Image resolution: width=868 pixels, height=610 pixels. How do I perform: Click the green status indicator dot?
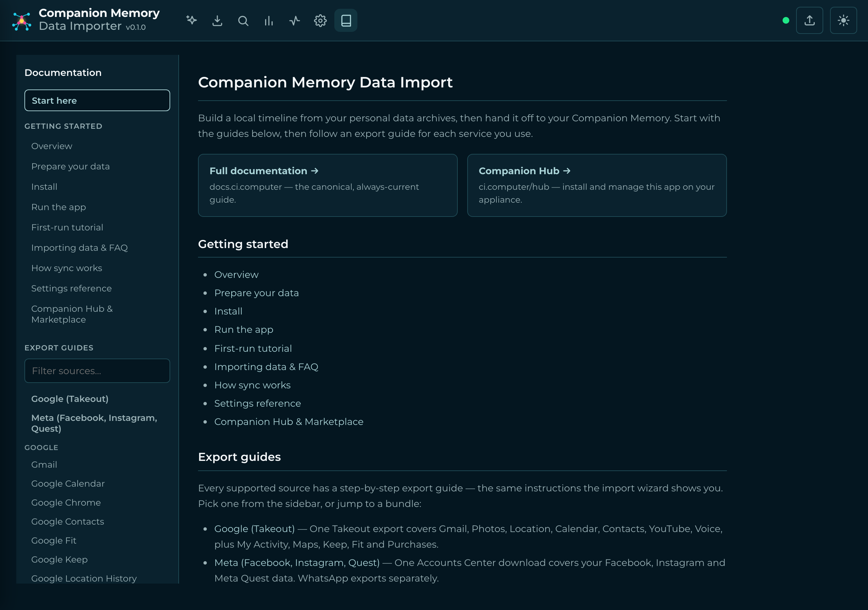(786, 20)
